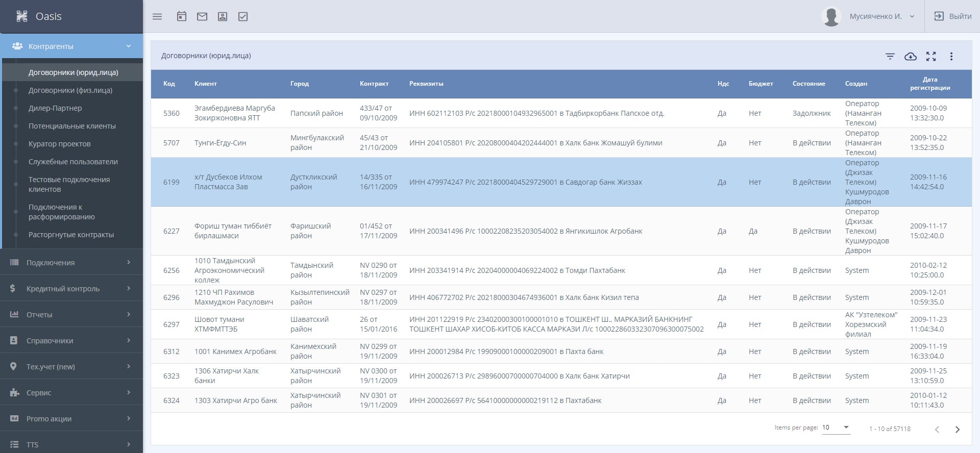Expand the Подключения sidebar section

coord(71,263)
